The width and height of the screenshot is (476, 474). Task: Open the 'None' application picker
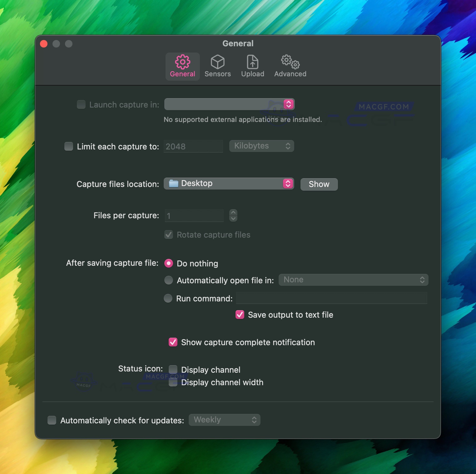pyautogui.click(x=353, y=280)
